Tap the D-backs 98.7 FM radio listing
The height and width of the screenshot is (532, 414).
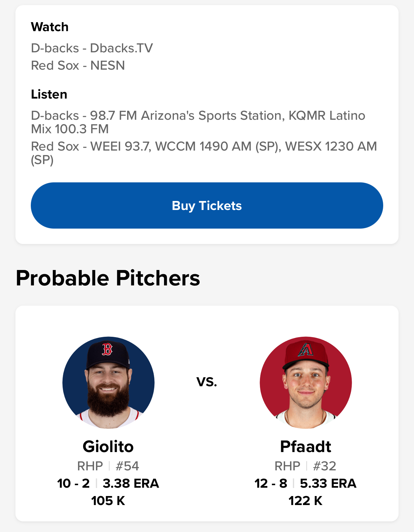click(x=198, y=122)
